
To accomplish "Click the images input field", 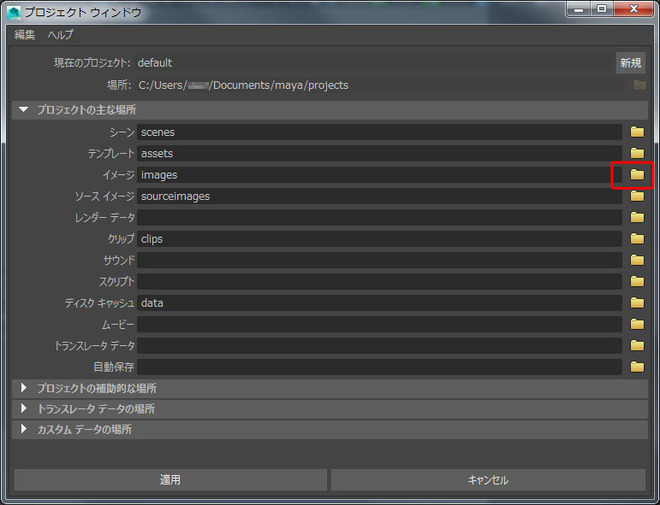I will [379, 175].
